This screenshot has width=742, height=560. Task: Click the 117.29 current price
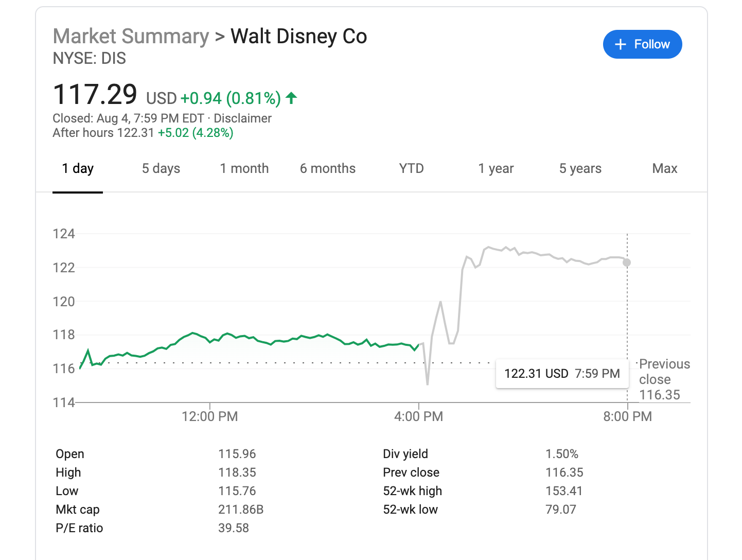pos(95,95)
